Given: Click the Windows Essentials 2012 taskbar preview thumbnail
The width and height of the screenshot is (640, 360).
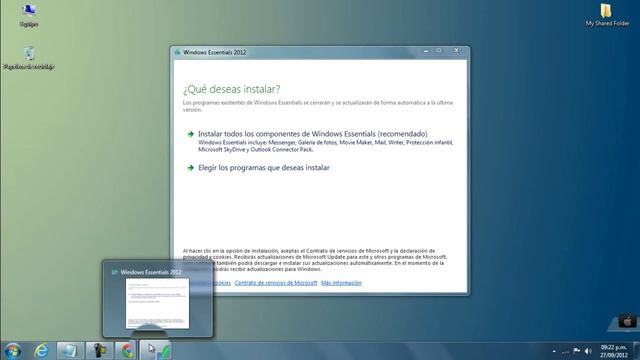Looking at the screenshot, I should coord(158,303).
